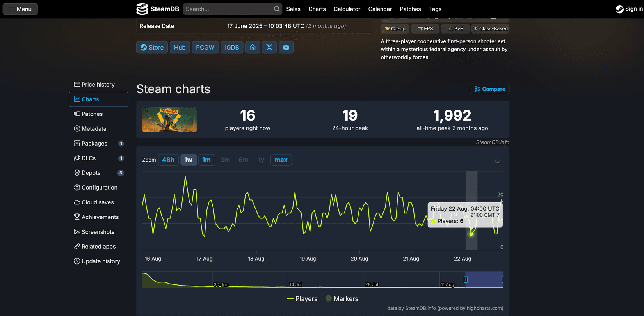Select the max zoom range
The height and width of the screenshot is (316, 644).
281,160
